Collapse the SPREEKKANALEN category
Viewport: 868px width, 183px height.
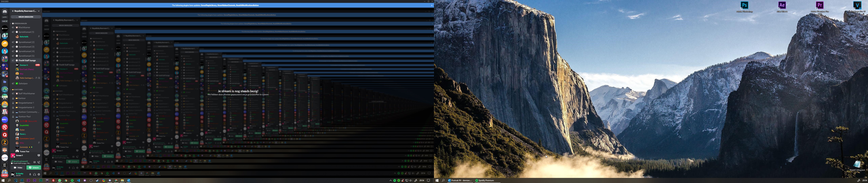20,24
